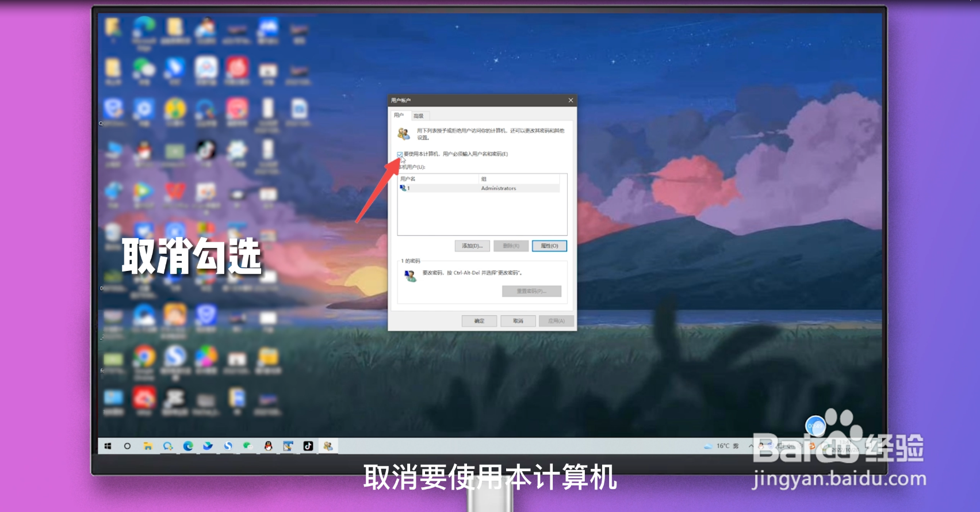Open Microsoft Edge from the taskbar
Image resolution: width=980 pixels, height=512 pixels.
tap(188, 446)
